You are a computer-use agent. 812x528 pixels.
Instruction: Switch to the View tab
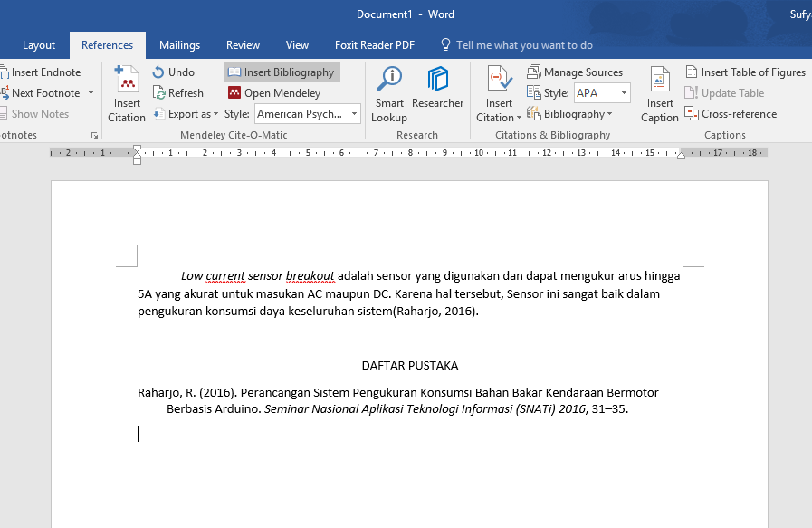297,45
